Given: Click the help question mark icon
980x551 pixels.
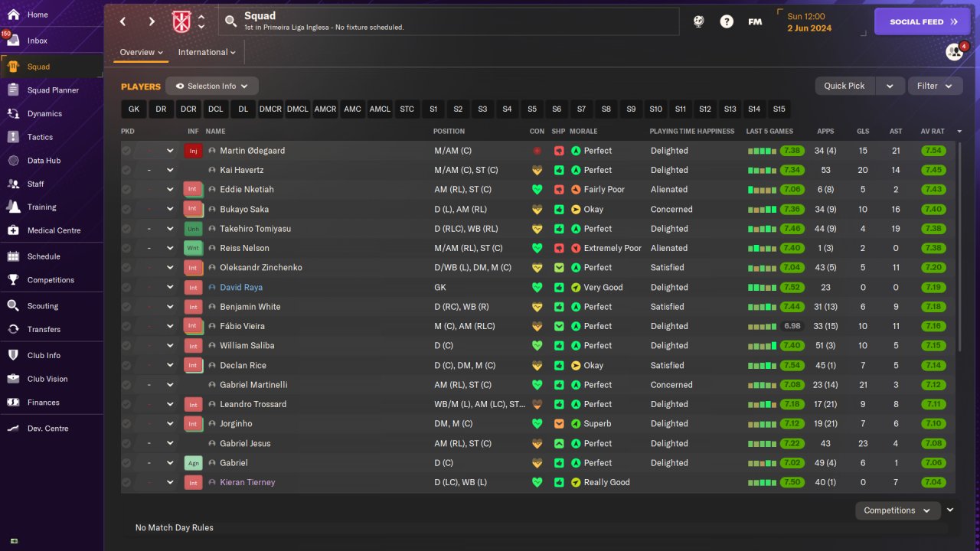Looking at the screenshot, I should (727, 21).
